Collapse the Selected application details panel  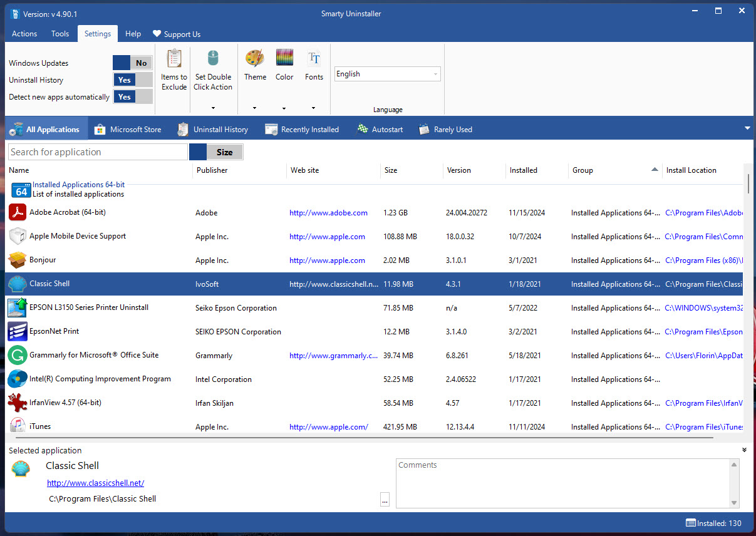coord(745,450)
